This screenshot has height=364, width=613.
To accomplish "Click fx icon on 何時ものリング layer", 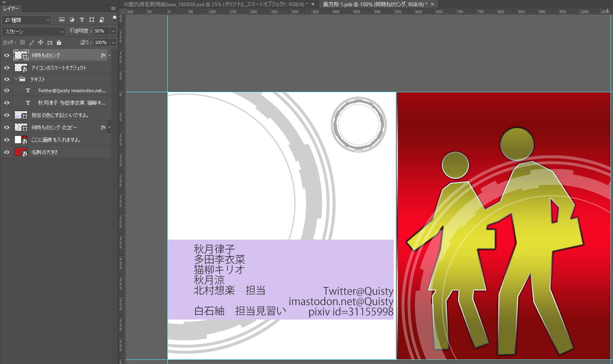I will pos(103,55).
